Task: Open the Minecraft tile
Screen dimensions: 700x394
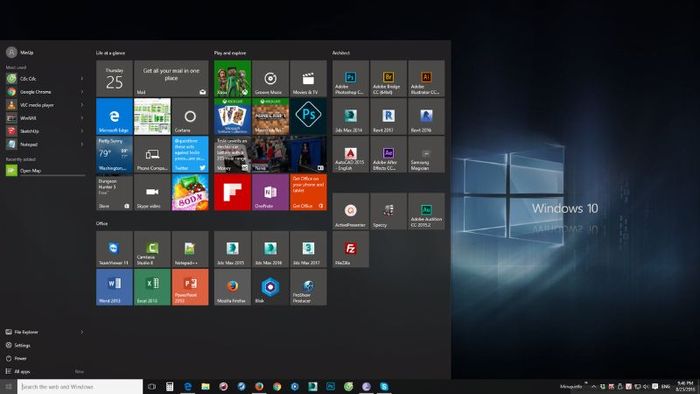Action: pos(270,116)
